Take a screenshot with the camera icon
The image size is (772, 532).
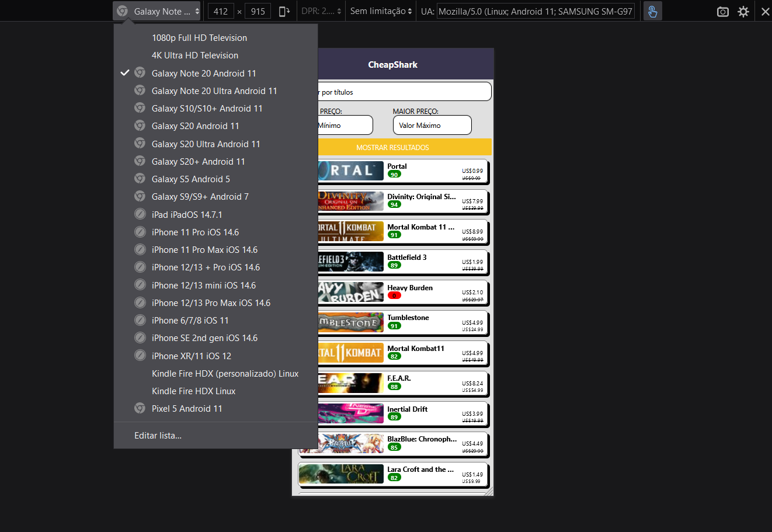coord(723,12)
